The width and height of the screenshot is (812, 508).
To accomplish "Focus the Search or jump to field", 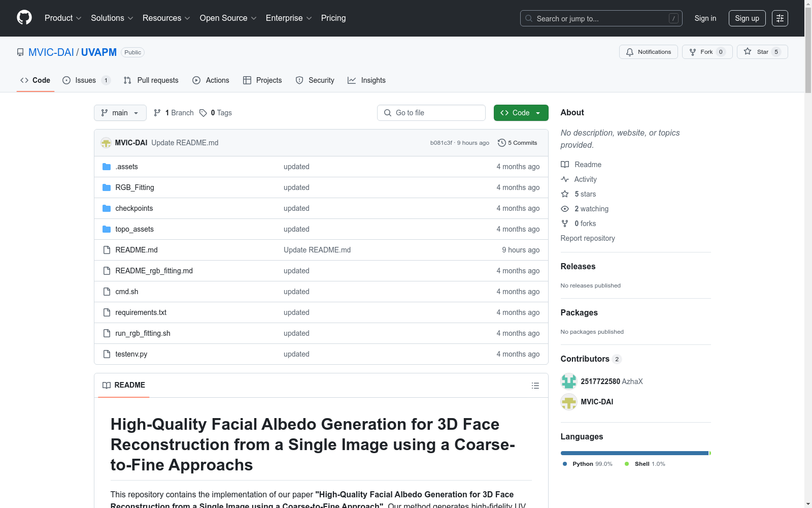I will [x=601, y=18].
